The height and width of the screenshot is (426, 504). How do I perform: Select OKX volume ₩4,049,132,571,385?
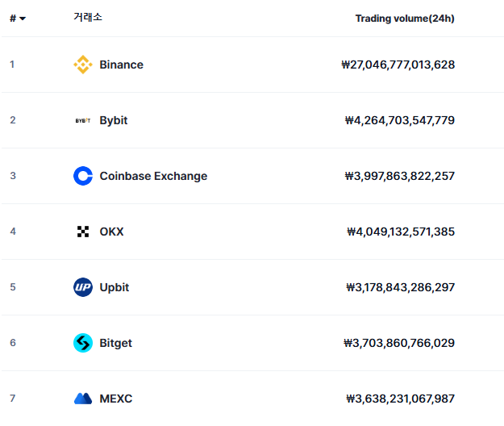(401, 232)
